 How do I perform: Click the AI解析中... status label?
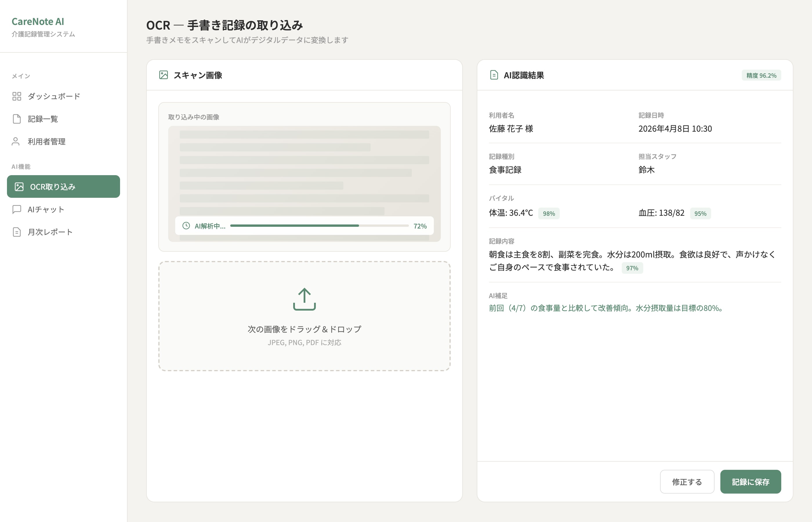click(210, 226)
